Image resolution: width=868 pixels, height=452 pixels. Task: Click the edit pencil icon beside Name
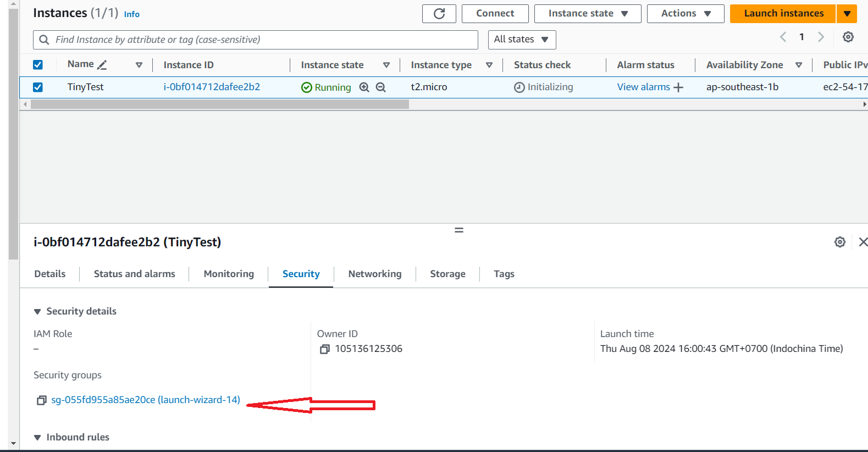tap(102, 65)
